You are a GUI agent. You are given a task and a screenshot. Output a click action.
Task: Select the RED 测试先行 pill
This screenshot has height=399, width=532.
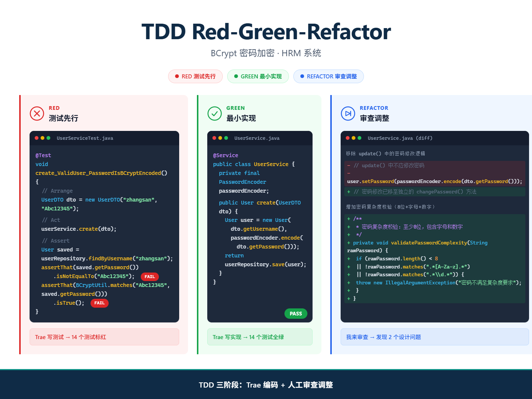(195, 77)
